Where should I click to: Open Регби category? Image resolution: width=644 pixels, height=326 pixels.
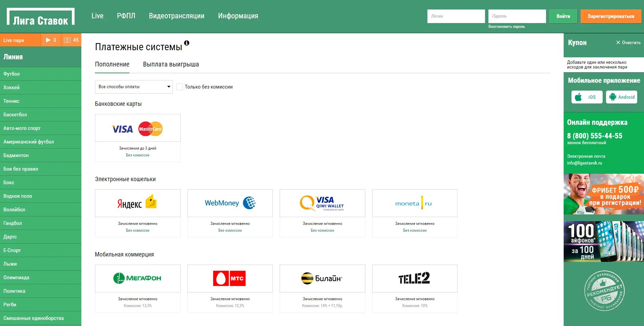(x=41, y=305)
